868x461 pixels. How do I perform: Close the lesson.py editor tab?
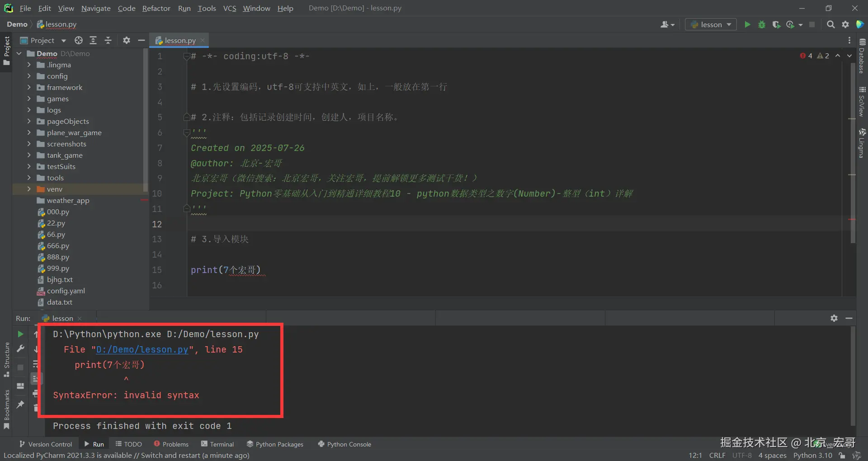pyautogui.click(x=203, y=40)
